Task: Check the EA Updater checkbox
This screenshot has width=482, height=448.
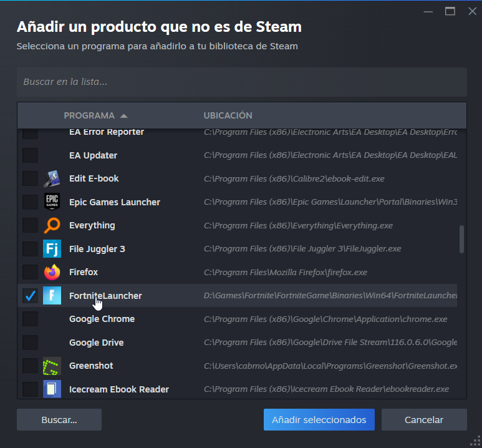Action: tap(30, 155)
